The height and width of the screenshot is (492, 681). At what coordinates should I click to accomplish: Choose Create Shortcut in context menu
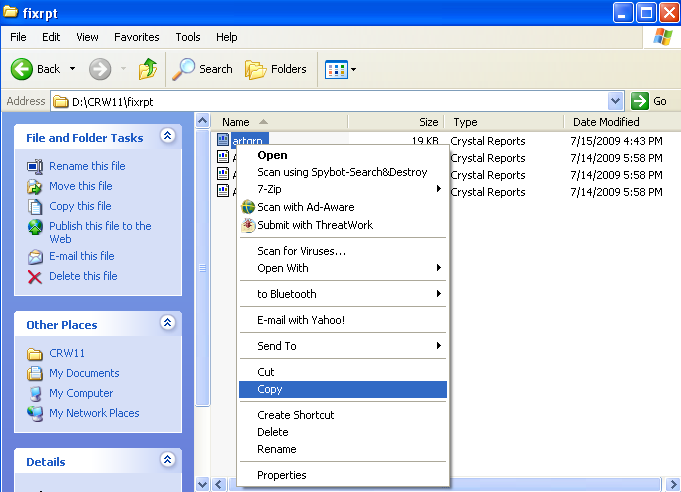[x=343, y=415]
